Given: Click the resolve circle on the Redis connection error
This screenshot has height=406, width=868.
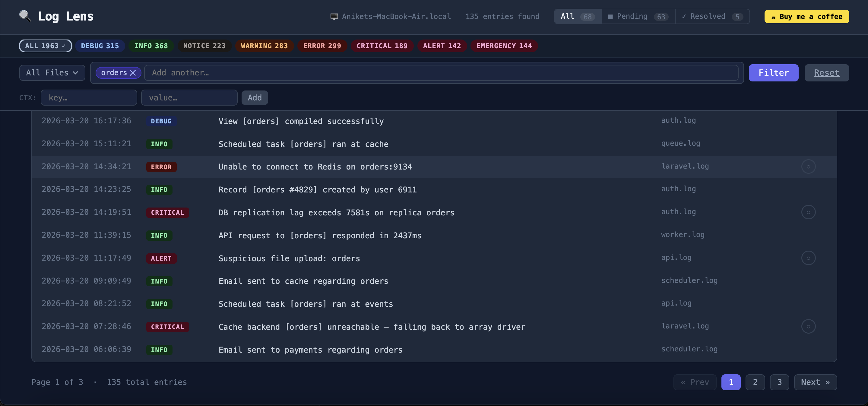Looking at the screenshot, I should tap(809, 167).
